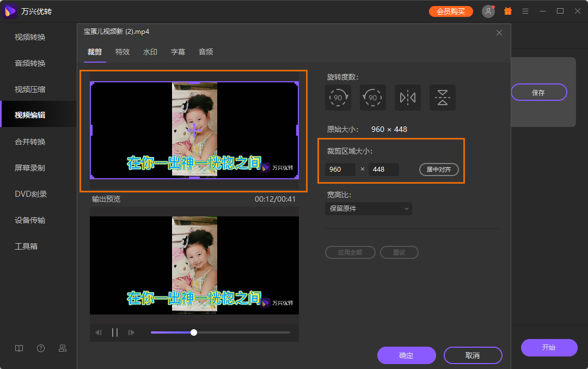
Task: Click the 确定 confirm button
Action: click(x=406, y=355)
